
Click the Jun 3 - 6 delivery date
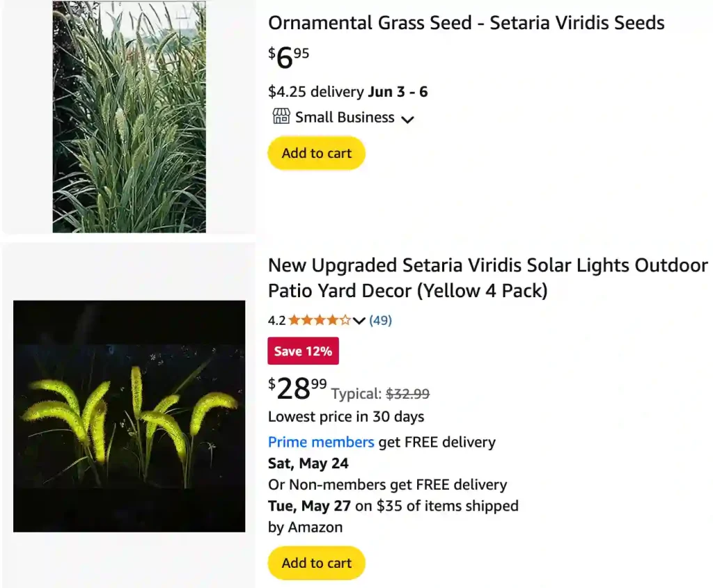click(x=397, y=91)
